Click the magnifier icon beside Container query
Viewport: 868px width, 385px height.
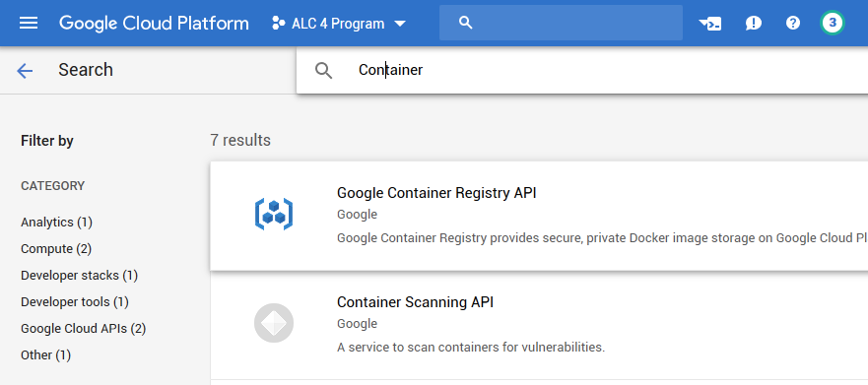click(324, 70)
